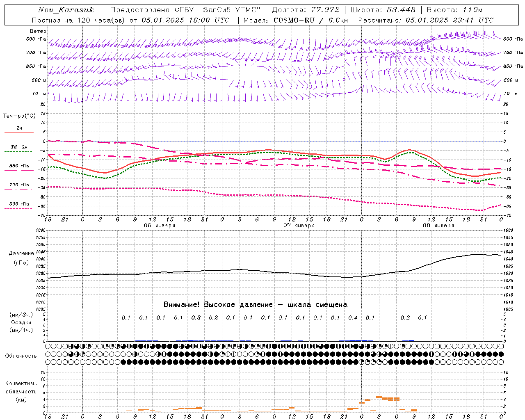525x420 pixels.
Task: Click the '(км)' kilometre unit label
Action: [x=21, y=399]
